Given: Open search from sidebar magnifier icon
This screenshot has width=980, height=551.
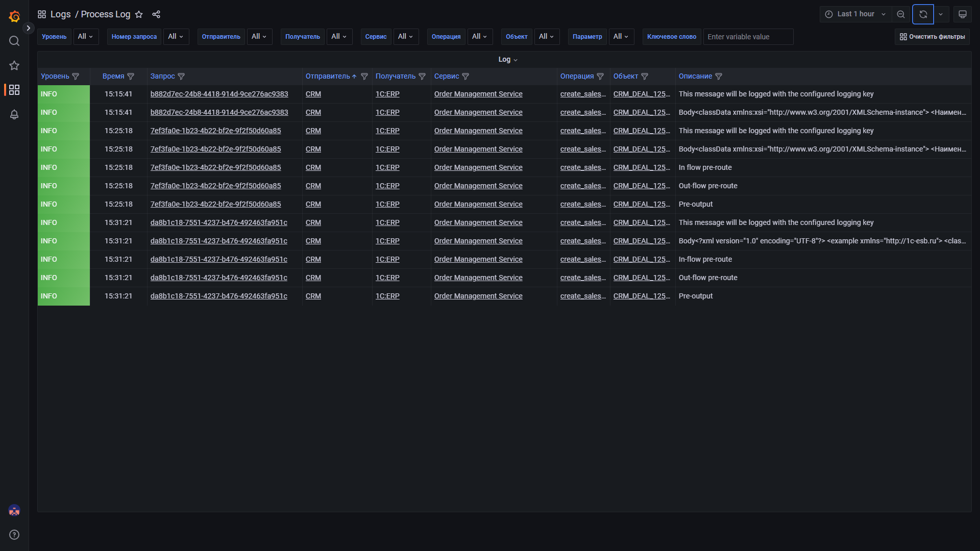Looking at the screenshot, I should 14,41.
